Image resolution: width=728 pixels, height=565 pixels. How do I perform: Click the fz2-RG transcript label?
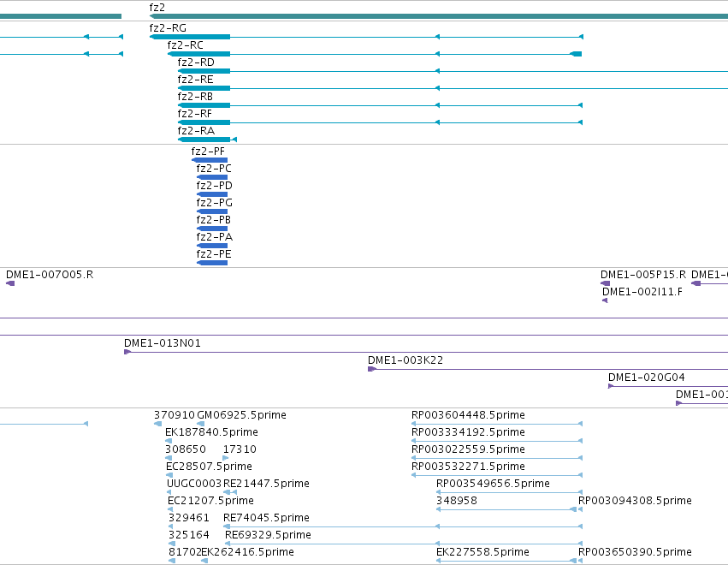click(168, 28)
